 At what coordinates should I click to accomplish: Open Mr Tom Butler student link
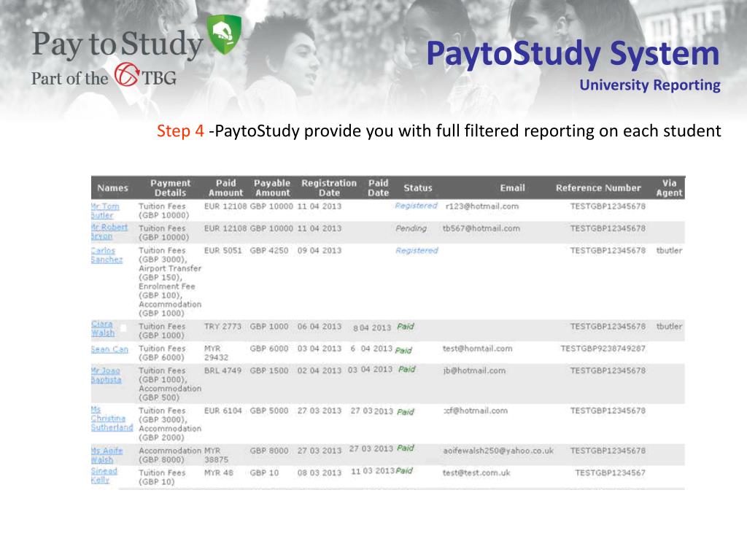(x=105, y=211)
